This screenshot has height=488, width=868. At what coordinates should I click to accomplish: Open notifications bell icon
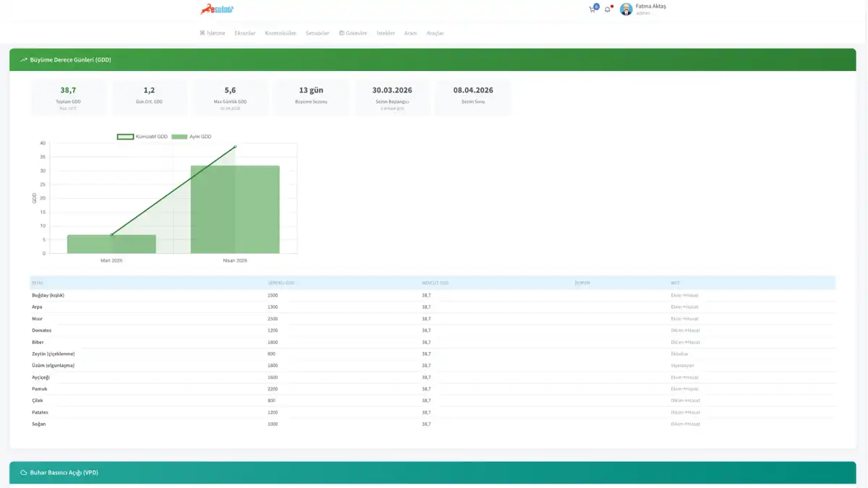(x=608, y=9)
